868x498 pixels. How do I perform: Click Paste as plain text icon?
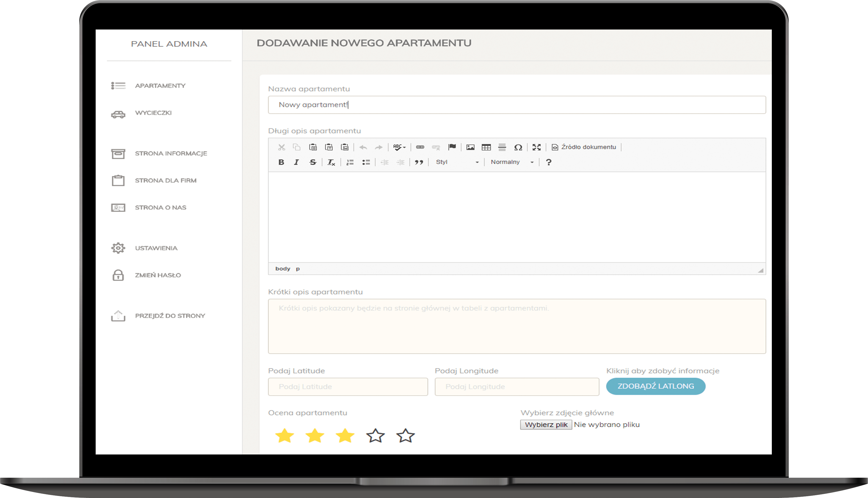pyautogui.click(x=329, y=147)
